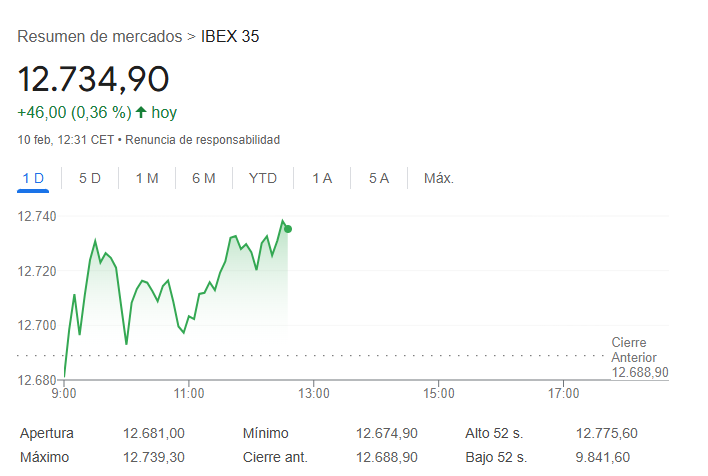
Task: Click the green up arrow icon
Action: 141,112
